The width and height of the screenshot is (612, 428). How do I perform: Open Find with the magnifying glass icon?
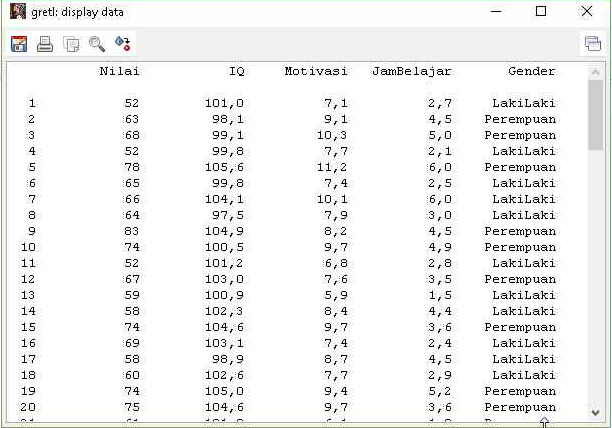click(x=97, y=44)
